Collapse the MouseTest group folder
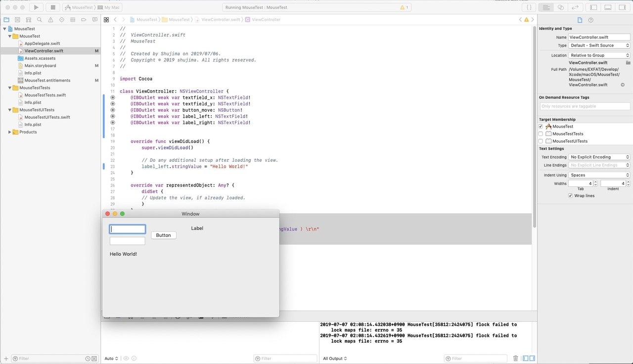This screenshot has height=364, width=633. coord(10,36)
